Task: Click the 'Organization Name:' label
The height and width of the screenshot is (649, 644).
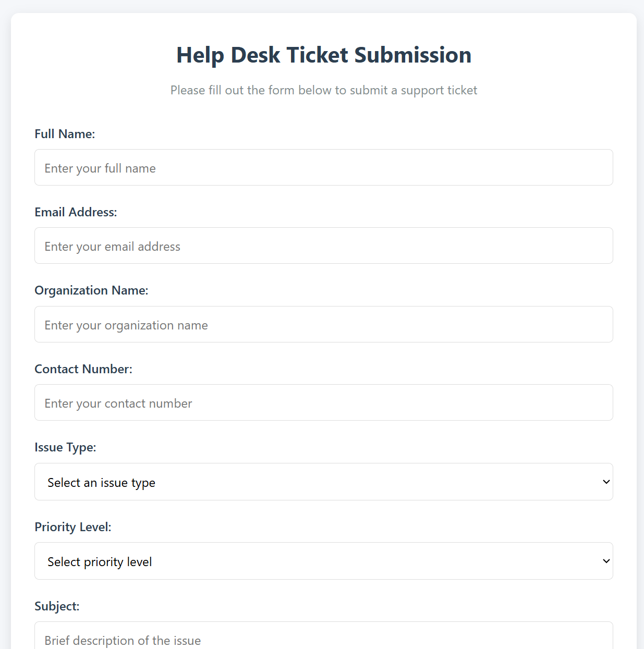Action: 91,290
